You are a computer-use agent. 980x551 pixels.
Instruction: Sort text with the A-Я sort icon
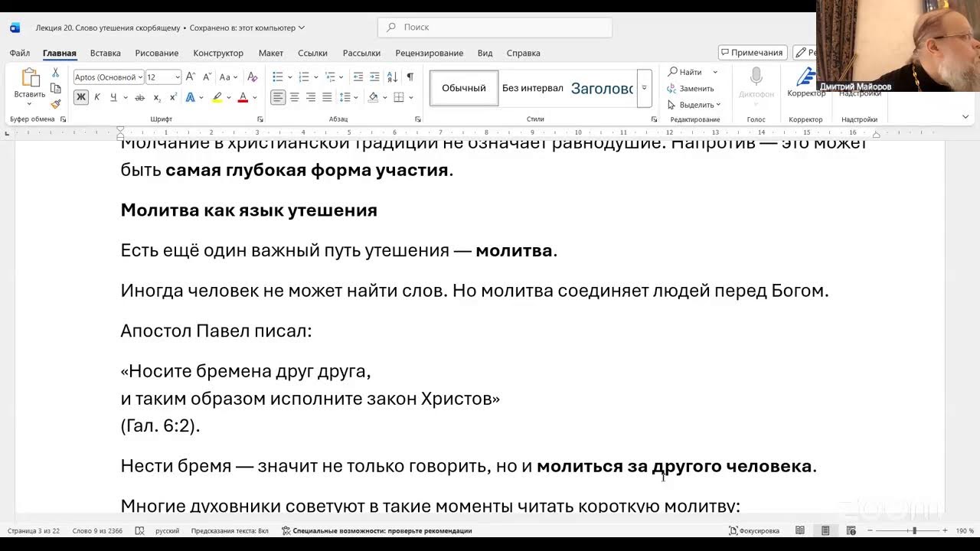click(x=392, y=77)
